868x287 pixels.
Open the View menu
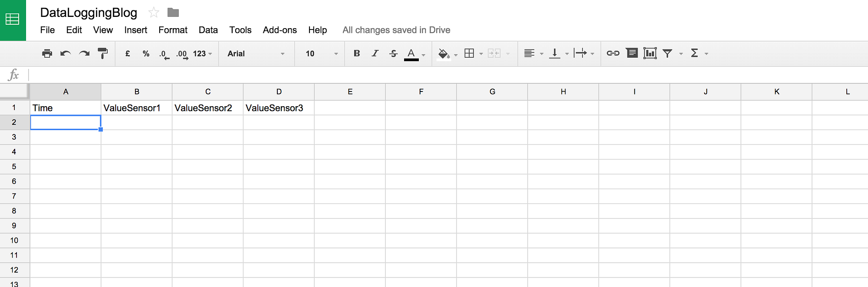(x=103, y=30)
